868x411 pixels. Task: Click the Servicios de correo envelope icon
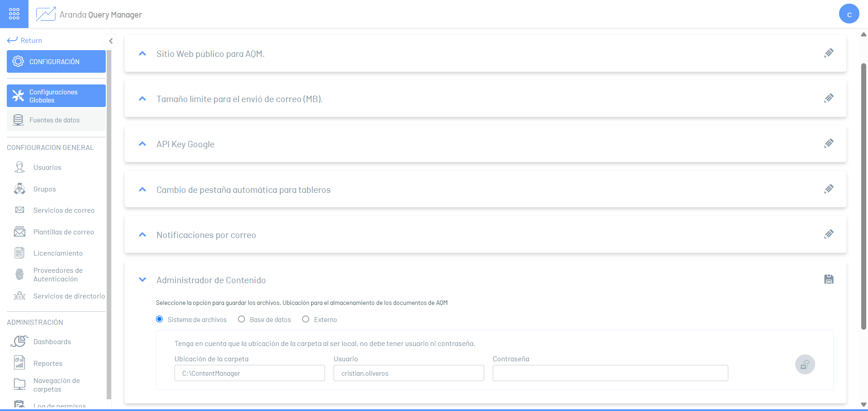tap(19, 210)
